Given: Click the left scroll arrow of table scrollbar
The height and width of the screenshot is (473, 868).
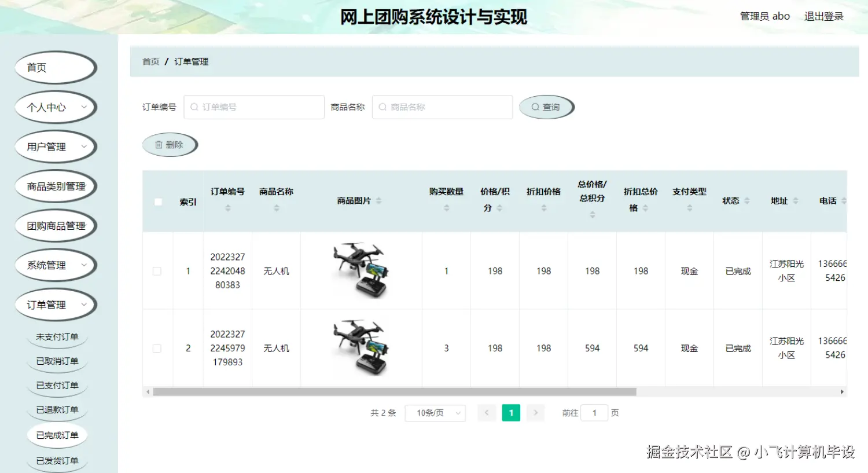Looking at the screenshot, I should (x=148, y=392).
